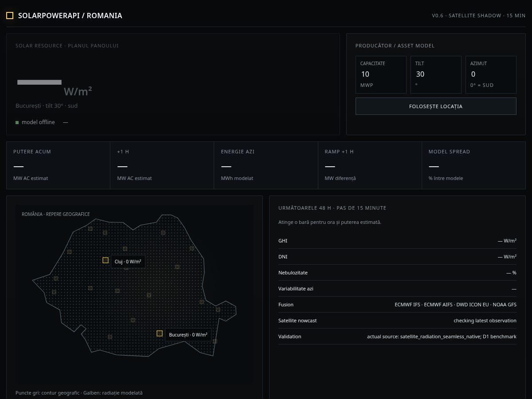Screen dimensions: 532x399
Task: Click the București · 0 W/m² map label
Action: coord(188,335)
